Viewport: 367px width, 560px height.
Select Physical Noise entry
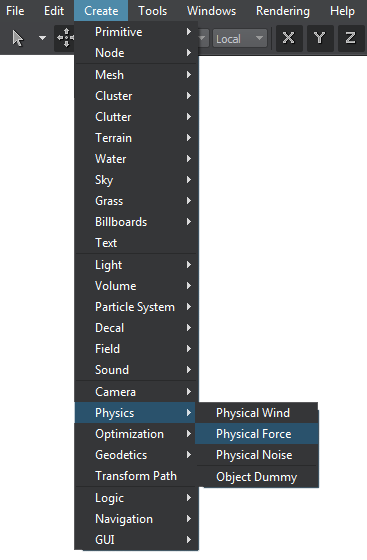[256, 455]
